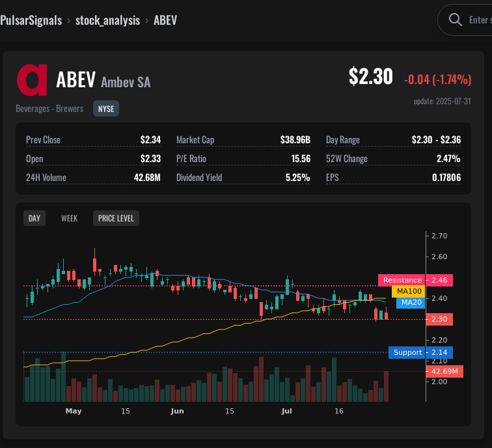Click the update: 2025-07-31 text
Image resolution: width=492 pixels, height=448 pixels.
443,102
